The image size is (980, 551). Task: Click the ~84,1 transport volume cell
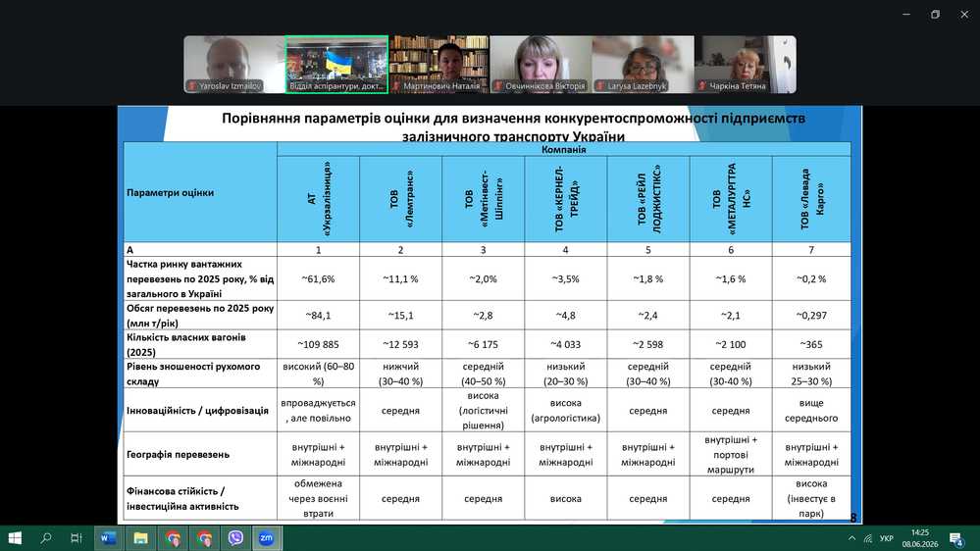click(318, 316)
